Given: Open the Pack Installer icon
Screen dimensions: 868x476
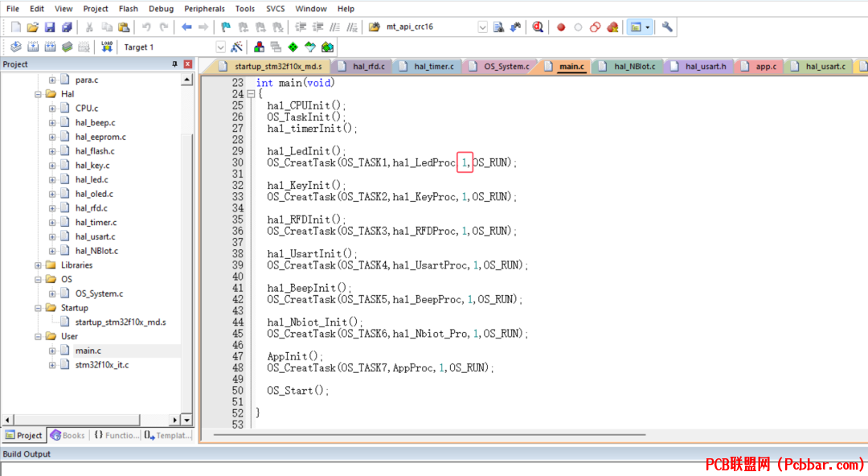Looking at the screenshot, I should [327, 47].
